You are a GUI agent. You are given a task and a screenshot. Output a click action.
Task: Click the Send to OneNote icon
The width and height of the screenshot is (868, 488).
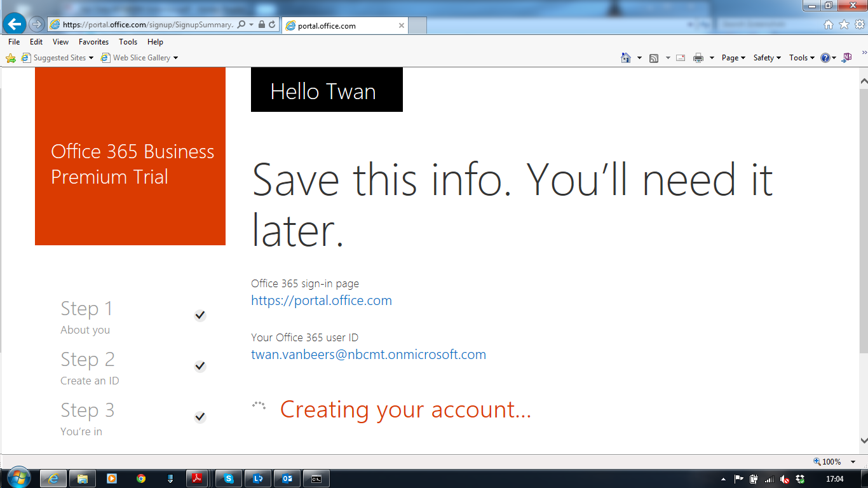pos(847,58)
